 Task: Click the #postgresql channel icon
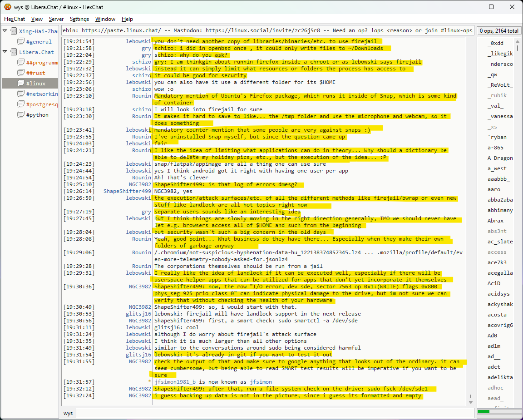[x=20, y=104]
